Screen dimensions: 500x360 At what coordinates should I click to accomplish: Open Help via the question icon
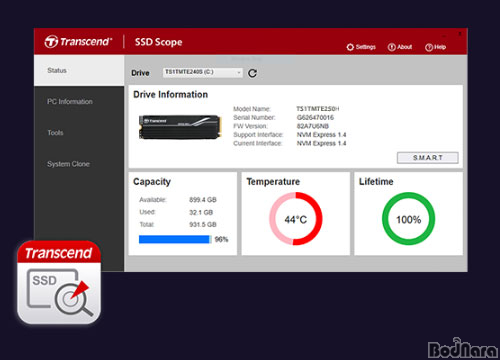pyautogui.click(x=429, y=47)
